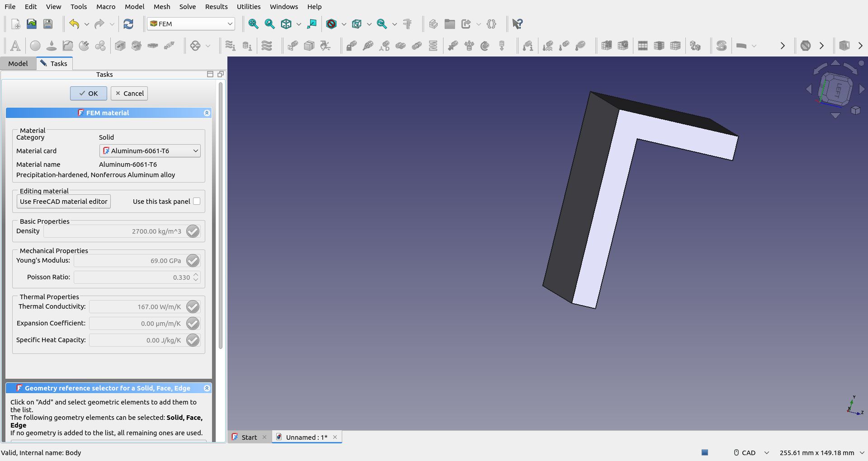This screenshot has width=868, height=461.
Task: Click the Specific Heat Capacity input field
Action: point(137,340)
